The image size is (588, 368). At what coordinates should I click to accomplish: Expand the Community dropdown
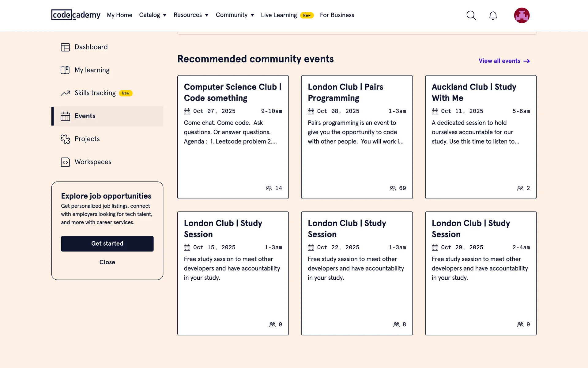coord(235,15)
